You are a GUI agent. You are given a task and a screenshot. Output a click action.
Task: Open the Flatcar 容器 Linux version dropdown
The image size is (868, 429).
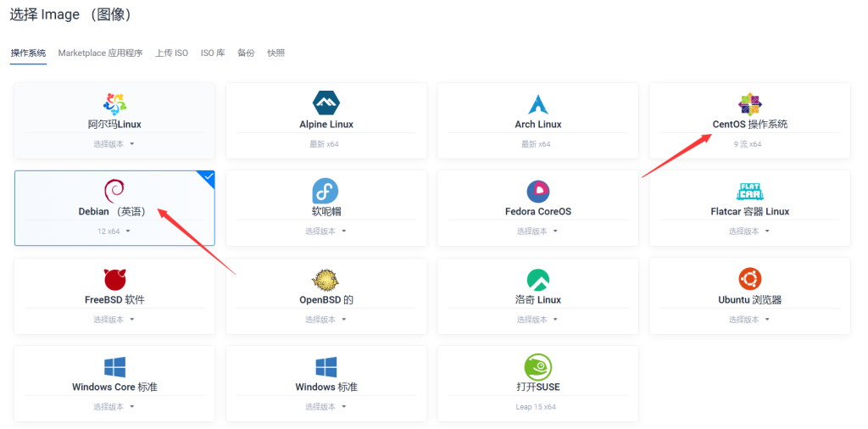tap(749, 231)
